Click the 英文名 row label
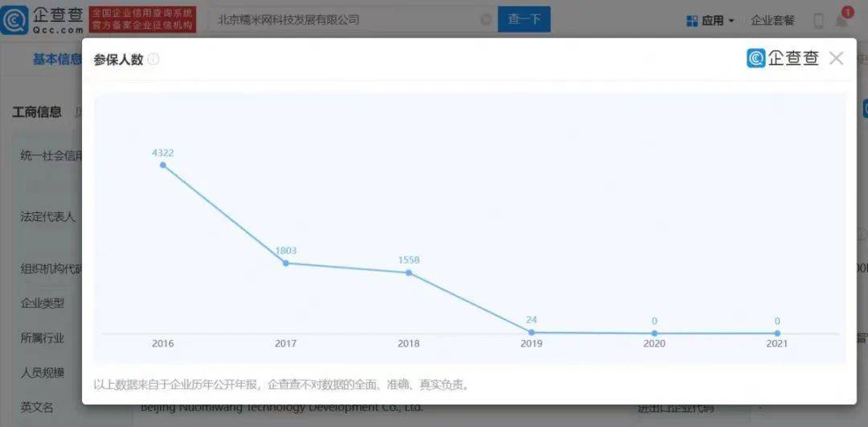The height and width of the screenshot is (427, 868). point(37,408)
